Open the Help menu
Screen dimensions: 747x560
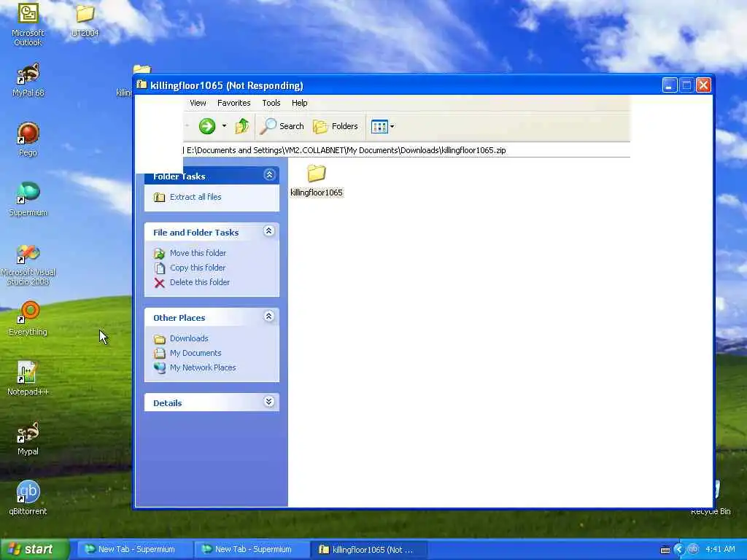click(x=299, y=103)
